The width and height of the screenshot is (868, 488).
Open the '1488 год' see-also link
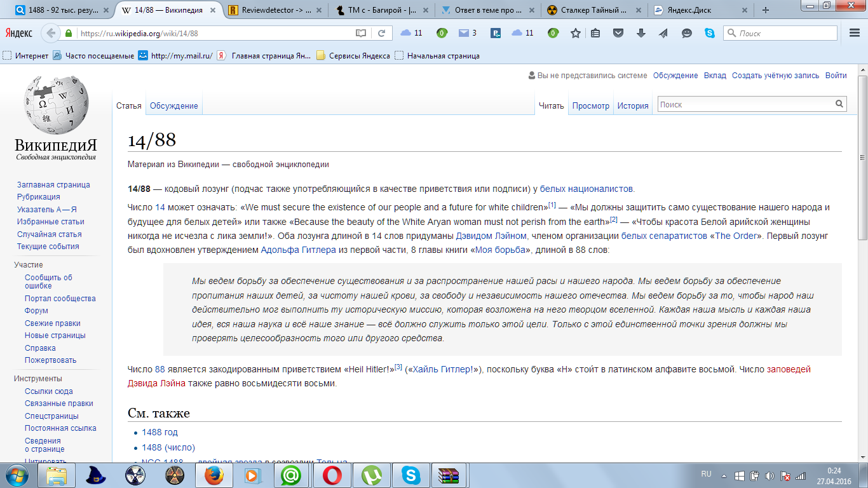point(159,432)
